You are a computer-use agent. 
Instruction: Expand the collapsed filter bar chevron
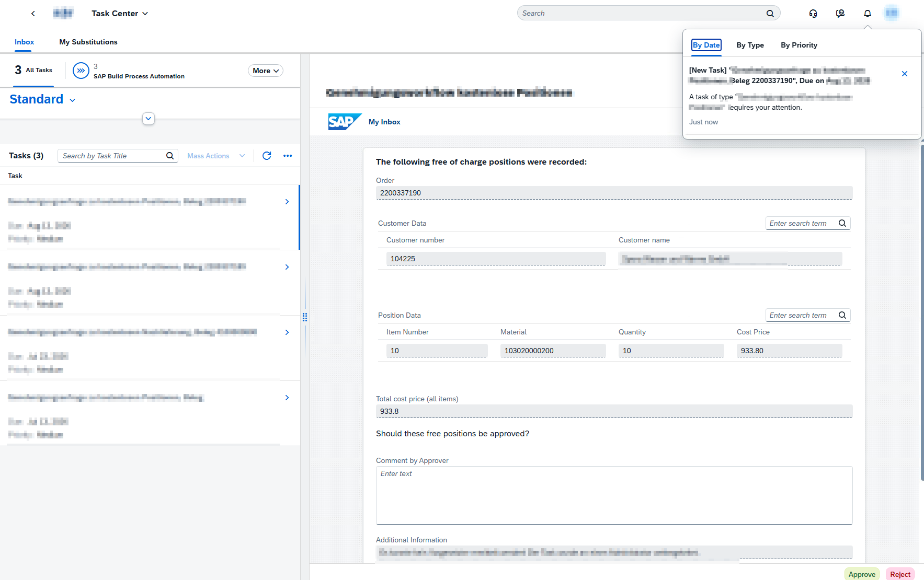click(x=149, y=119)
